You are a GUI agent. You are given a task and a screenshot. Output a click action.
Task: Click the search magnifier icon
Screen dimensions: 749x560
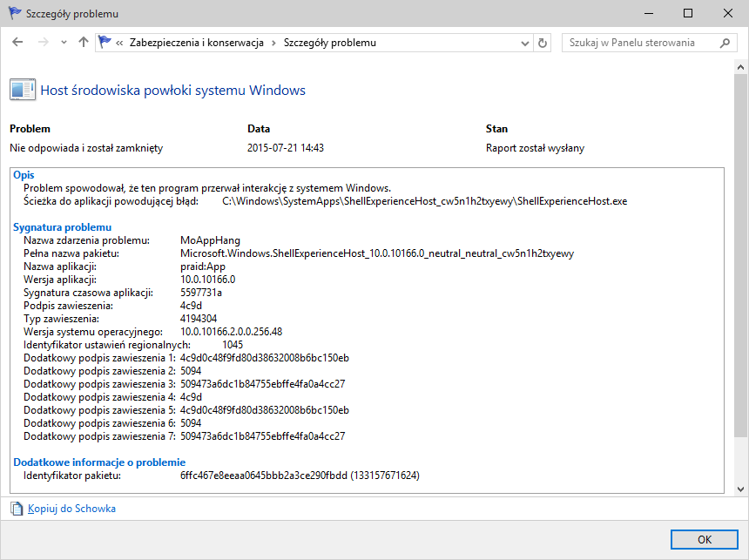725,43
